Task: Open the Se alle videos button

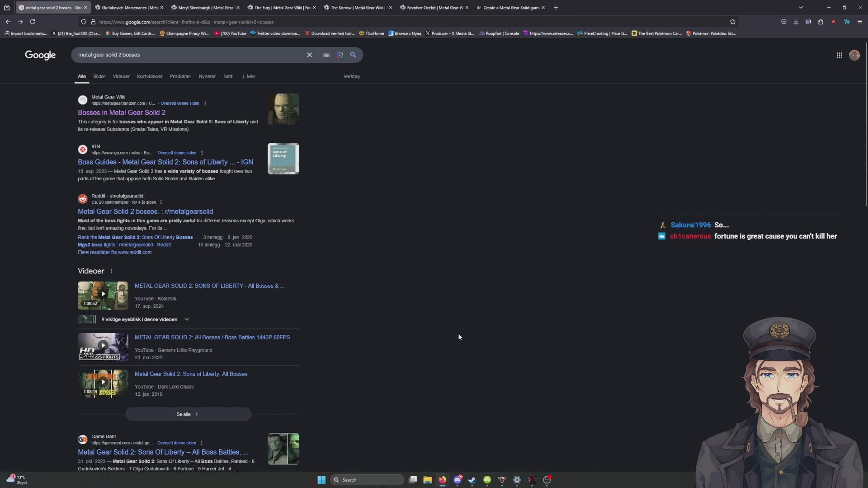Action: (188, 414)
